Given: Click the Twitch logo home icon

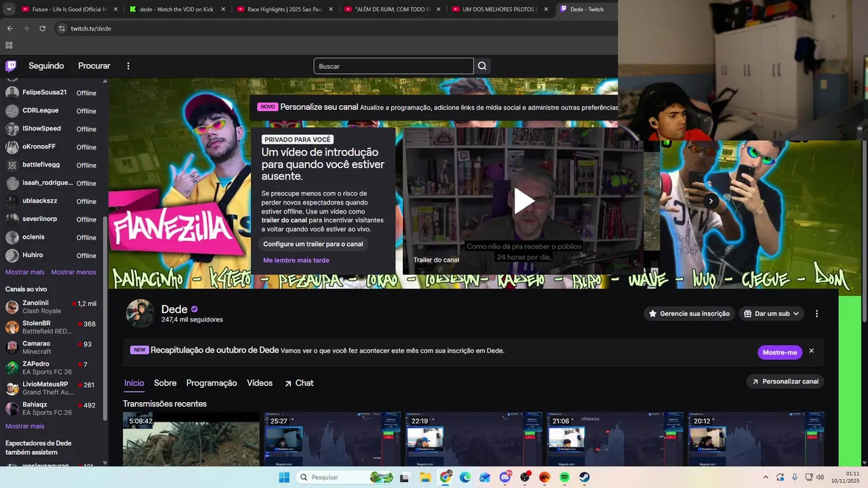Looking at the screenshot, I should tap(11, 66).
